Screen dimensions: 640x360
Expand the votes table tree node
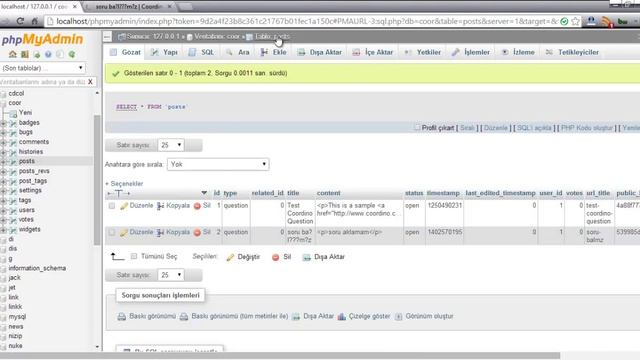[x=3, y=220]
